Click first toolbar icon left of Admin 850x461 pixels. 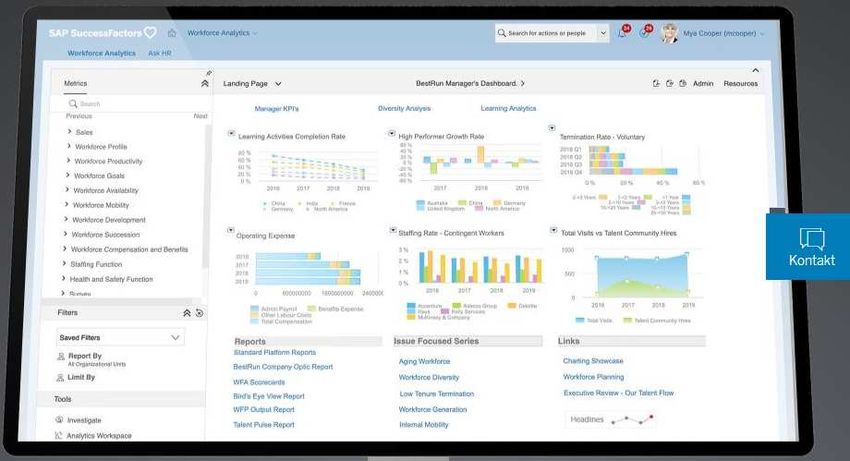tap(656, 84)
